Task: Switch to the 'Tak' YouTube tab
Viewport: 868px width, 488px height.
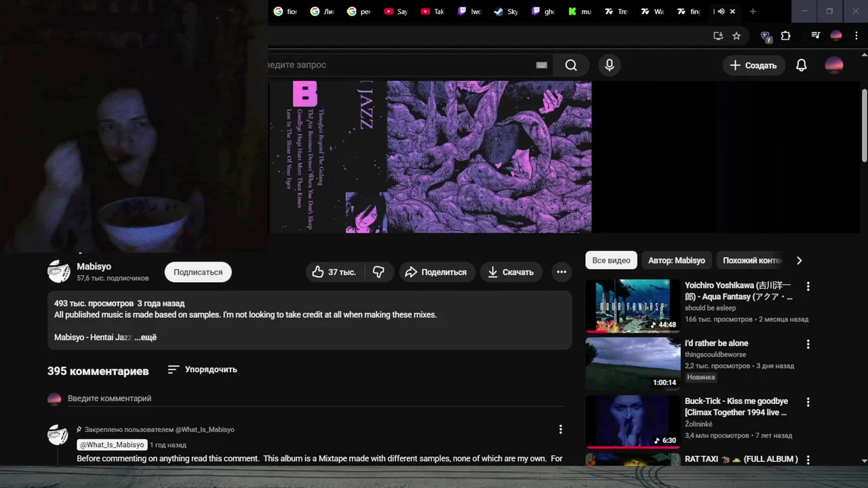Action: [433, 12]
